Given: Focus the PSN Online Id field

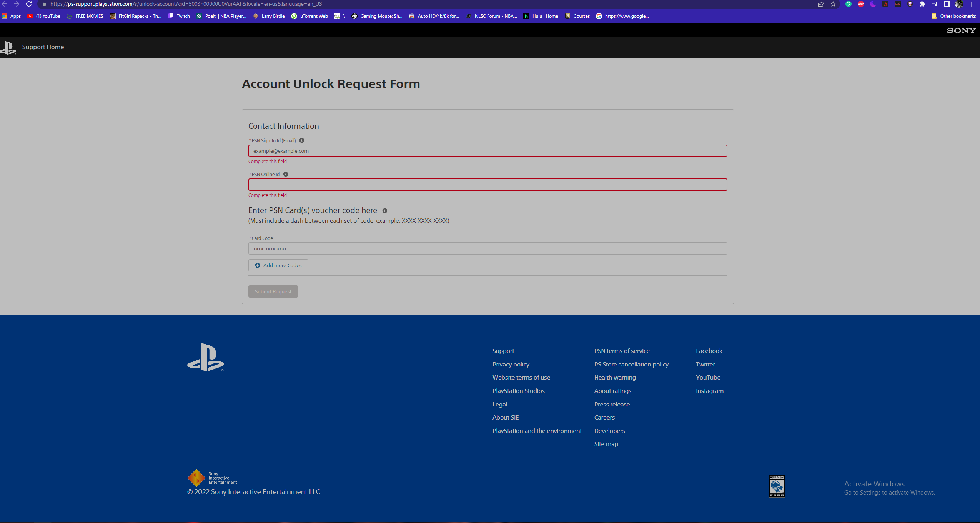Looking at the screenshot, I should [x=488, y=185].
